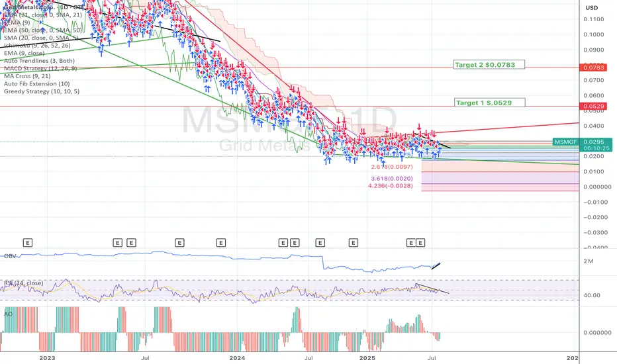Select Auto Trendlines (3, Both) indicator
Viewport: 617px width, 364px height.
39,61
